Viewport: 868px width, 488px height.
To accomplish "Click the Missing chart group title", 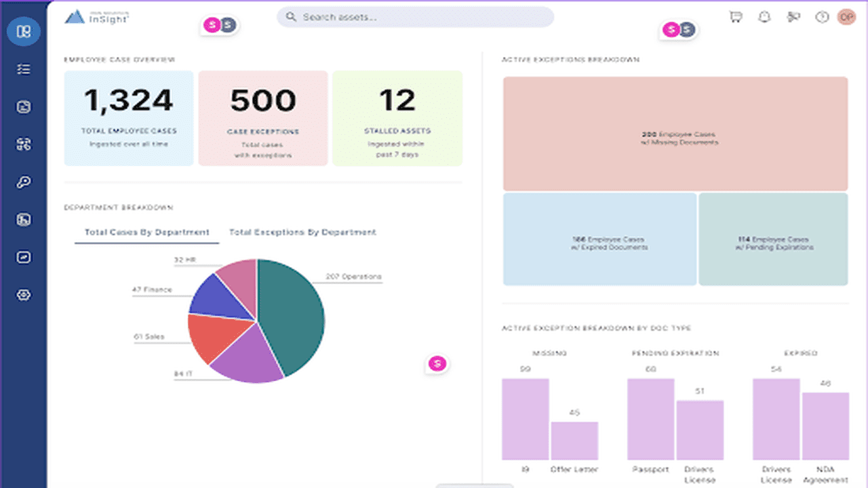I will point(550,353).
